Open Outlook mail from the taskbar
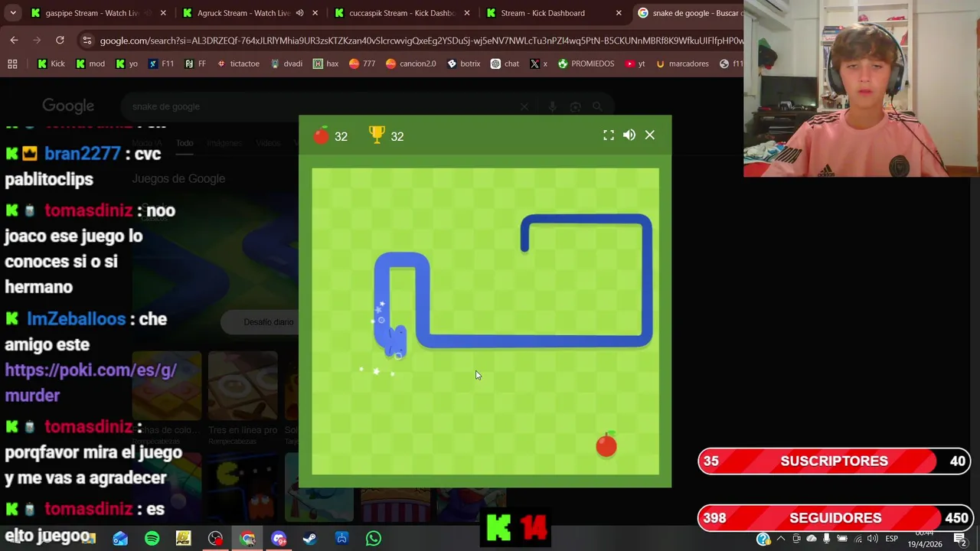980x551 pixels. click(x=120, y=539)
